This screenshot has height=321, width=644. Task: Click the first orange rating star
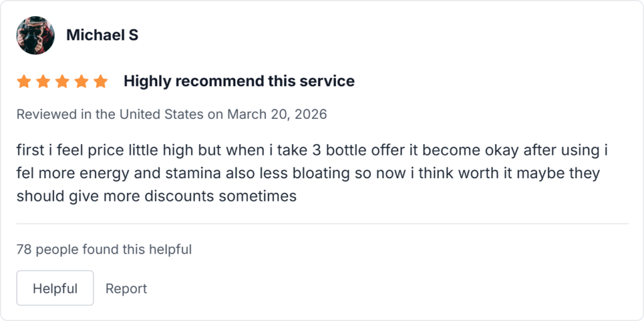pos(24,81)
